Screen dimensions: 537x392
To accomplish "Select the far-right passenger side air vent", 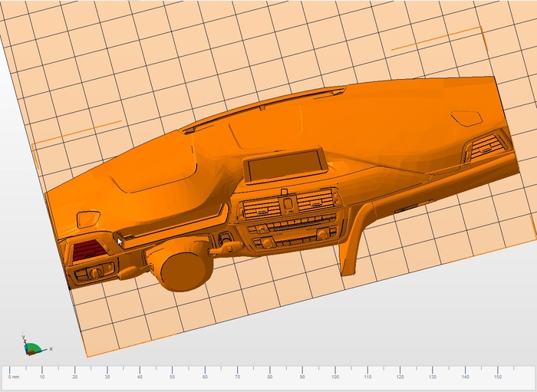I will (x=486, y=147).
